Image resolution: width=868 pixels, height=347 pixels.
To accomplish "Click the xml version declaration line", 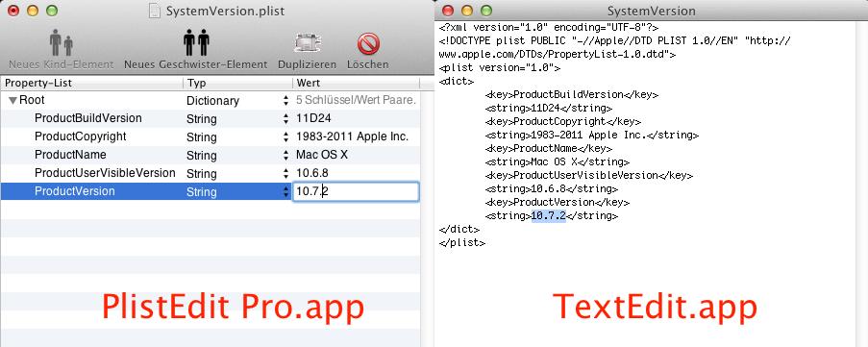I will pyautogui.click(x=549, y=27).
